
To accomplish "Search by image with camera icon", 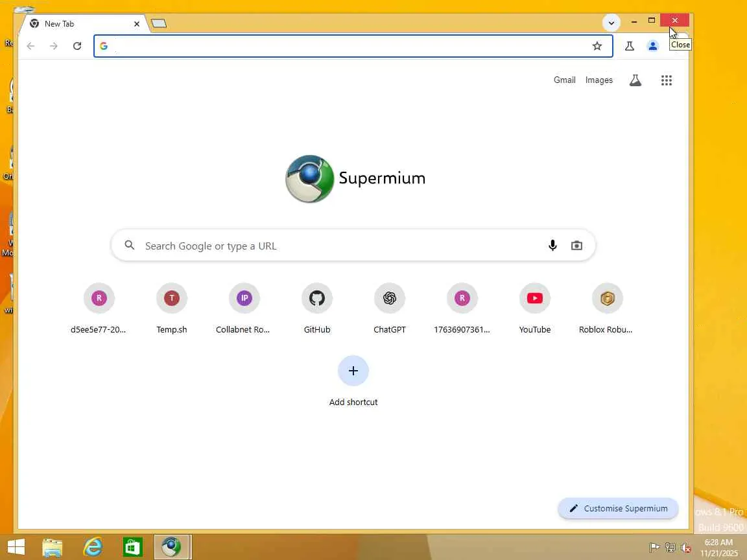I will 577,245.
